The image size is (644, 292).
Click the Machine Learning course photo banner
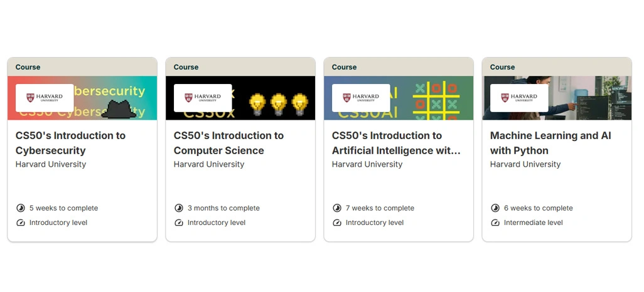pos(590,98)
